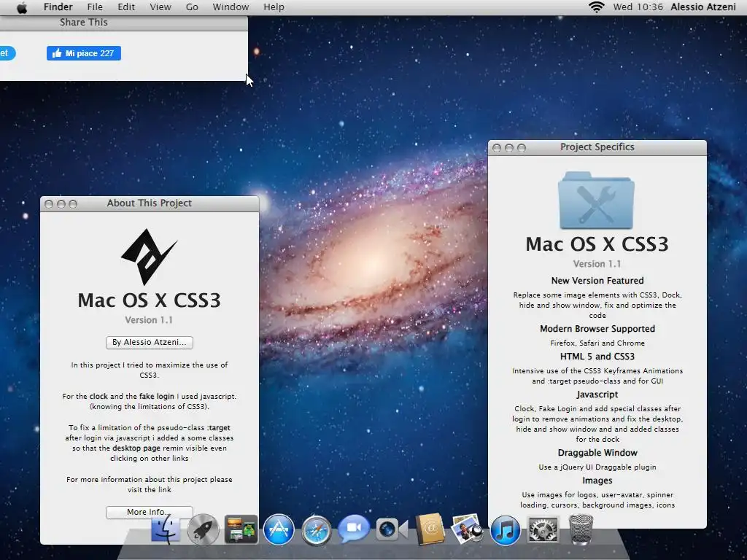The height and width of the screenshot is (560, 747).
Task: Zoom the About This Project window
Action: pyautogui.click(x=73, y=204)
